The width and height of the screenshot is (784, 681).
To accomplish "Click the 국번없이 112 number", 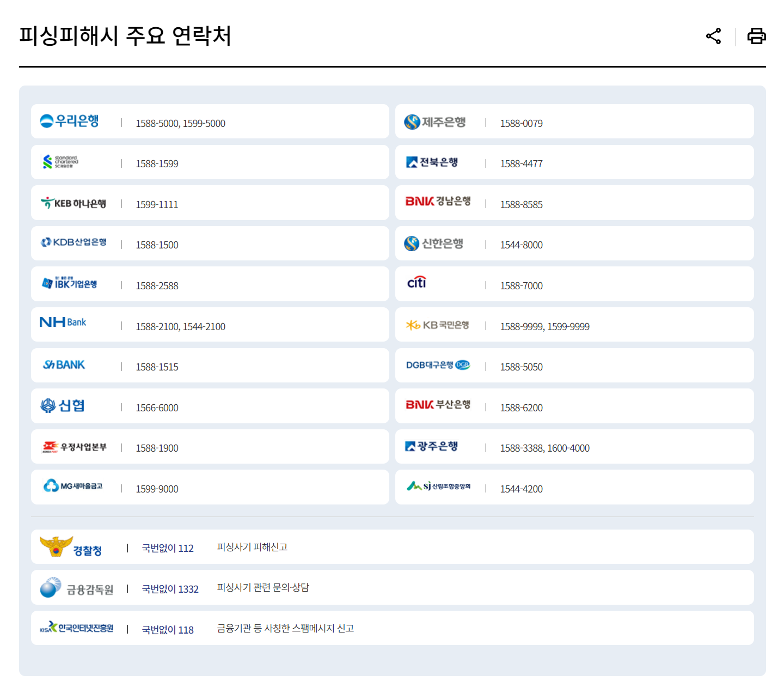I will pyautogui.click(x=168, y=548).
